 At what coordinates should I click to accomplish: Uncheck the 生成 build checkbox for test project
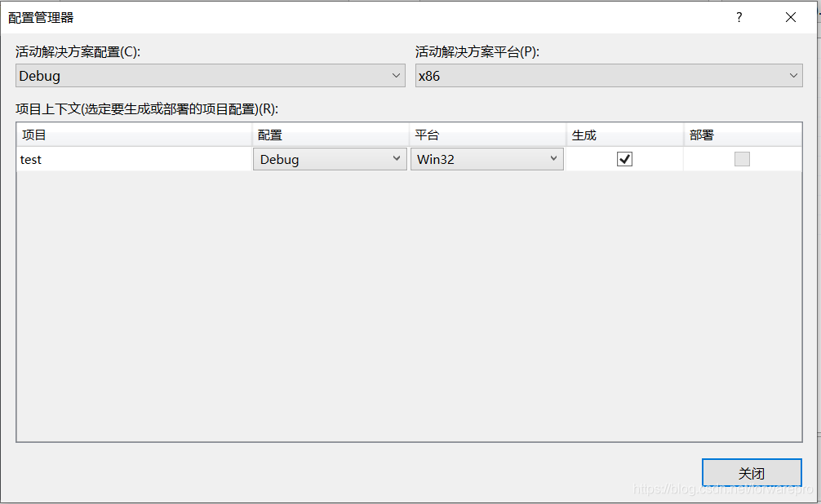(624, 159)
